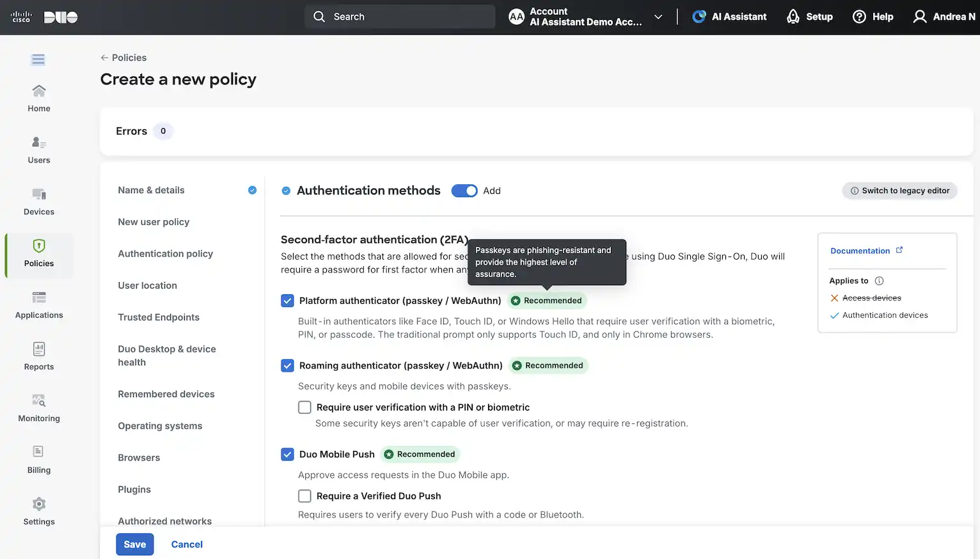Collapse the sidebar with the hamburger icon
This screenshot has height=559, width=980.
[x=38, y=59]
